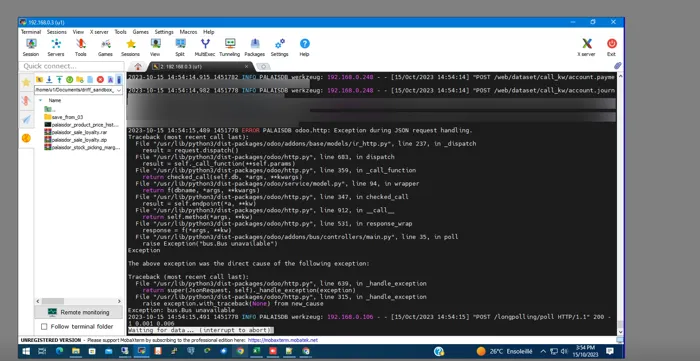700x361 pixels.
Task: Open Excel from the taskbar
Action: pyautogui.click(x=257, y=351)
